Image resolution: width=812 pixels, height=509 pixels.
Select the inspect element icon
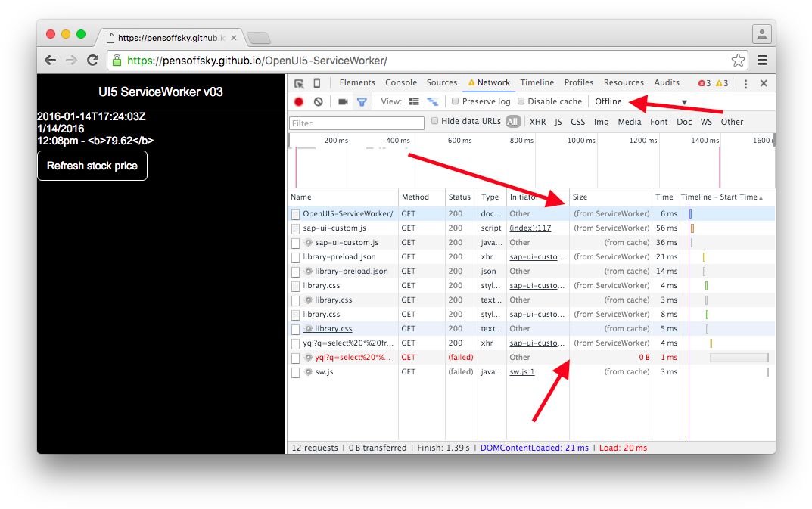(x=300, y=82)
